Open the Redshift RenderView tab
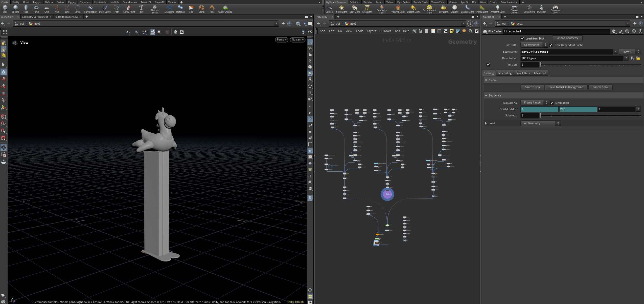This screenshot has height=304, width=644. (66, 17)
